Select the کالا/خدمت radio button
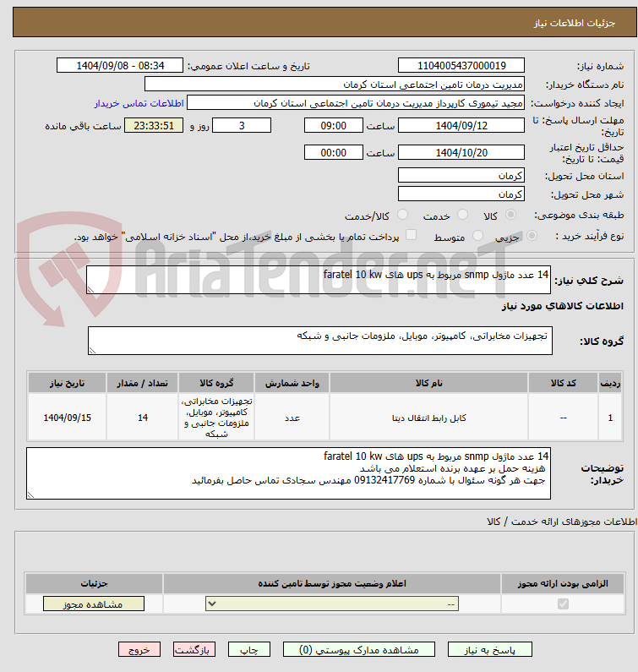 click(402, 215)
